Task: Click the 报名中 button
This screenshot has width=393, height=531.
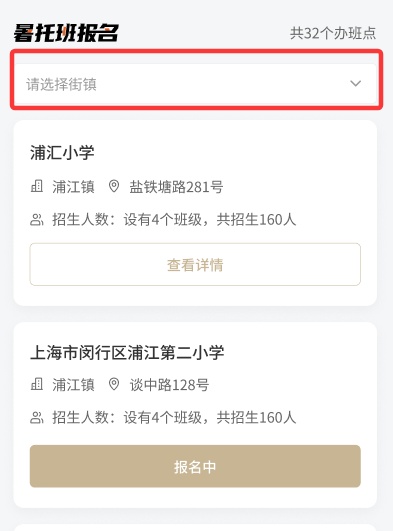Action: tap(195, 466)
